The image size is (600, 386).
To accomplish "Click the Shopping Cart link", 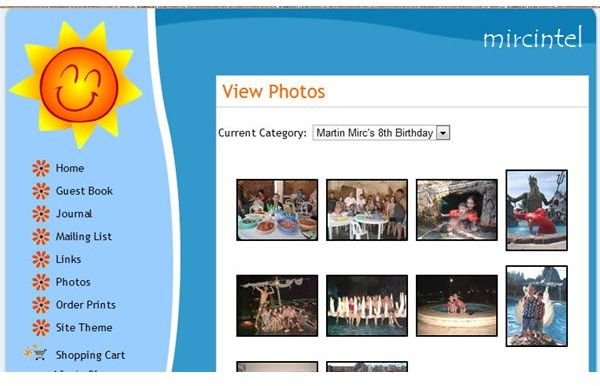I will [x=90, y=355].
